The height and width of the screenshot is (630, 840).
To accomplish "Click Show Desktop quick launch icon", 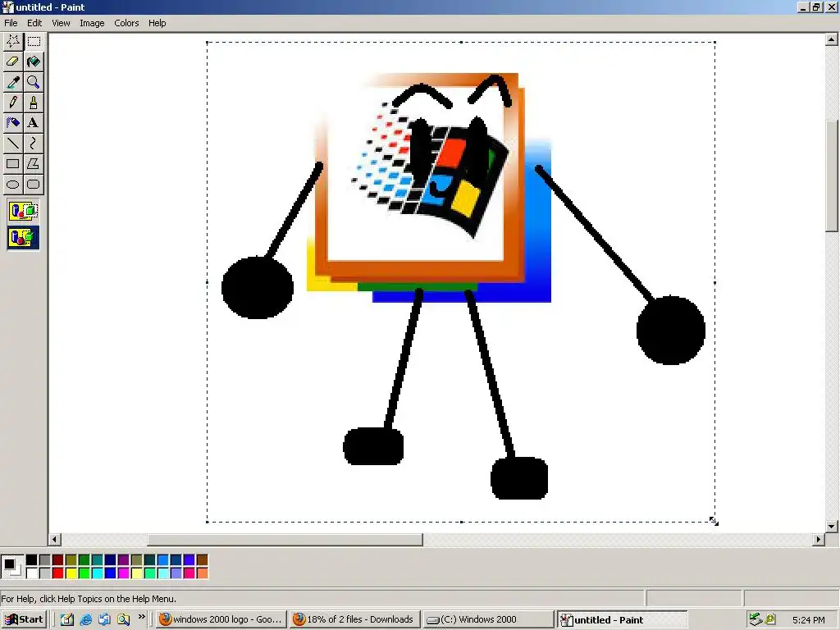I will point(67,619).
